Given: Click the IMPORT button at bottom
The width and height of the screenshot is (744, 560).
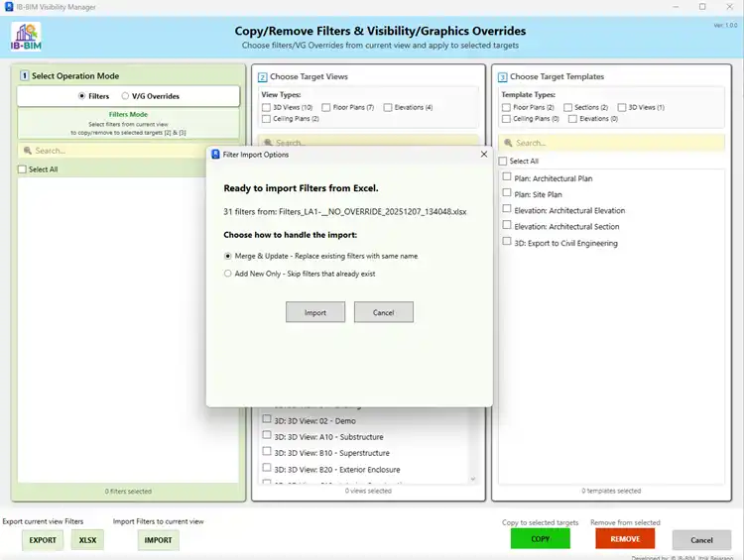Looking at the screenshot, I should coord(158,540).
